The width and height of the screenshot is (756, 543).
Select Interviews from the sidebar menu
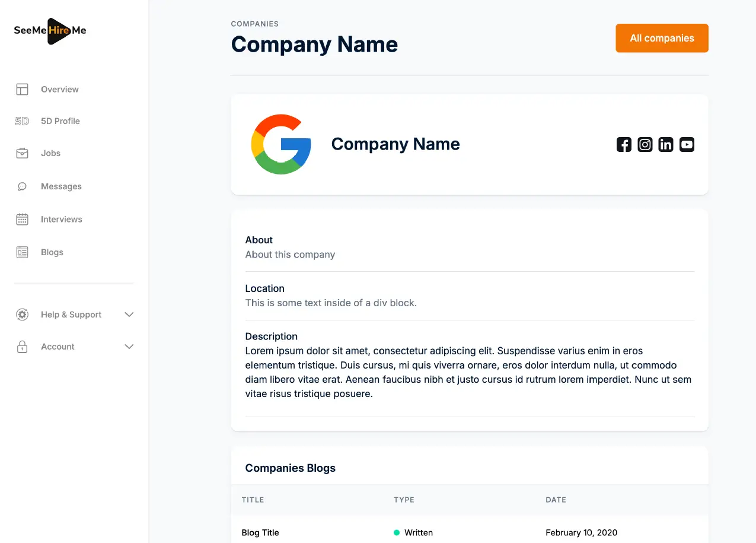(61, 219)
